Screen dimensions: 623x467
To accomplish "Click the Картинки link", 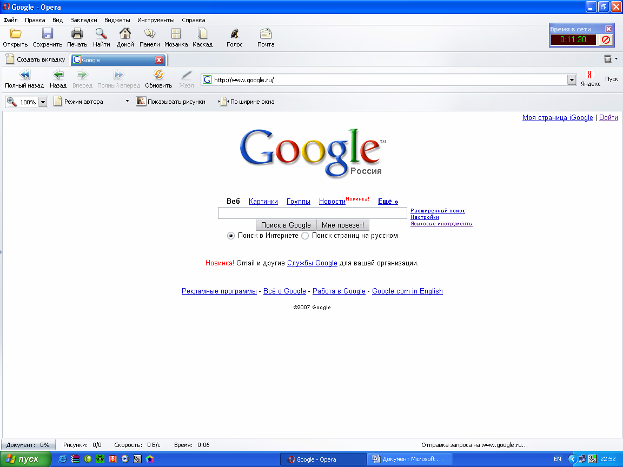I will [263, 202].
